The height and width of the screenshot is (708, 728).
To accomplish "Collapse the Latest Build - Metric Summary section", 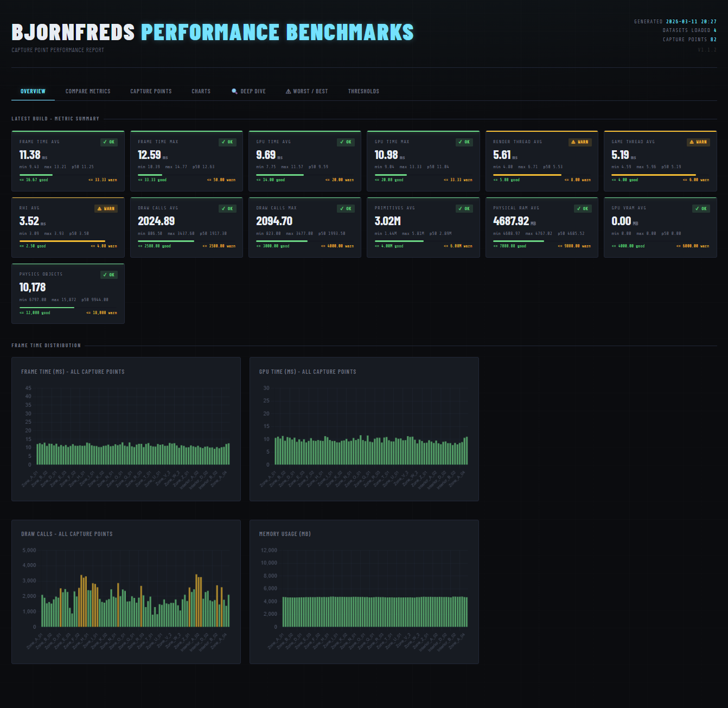I will click(x=55, y=118).
